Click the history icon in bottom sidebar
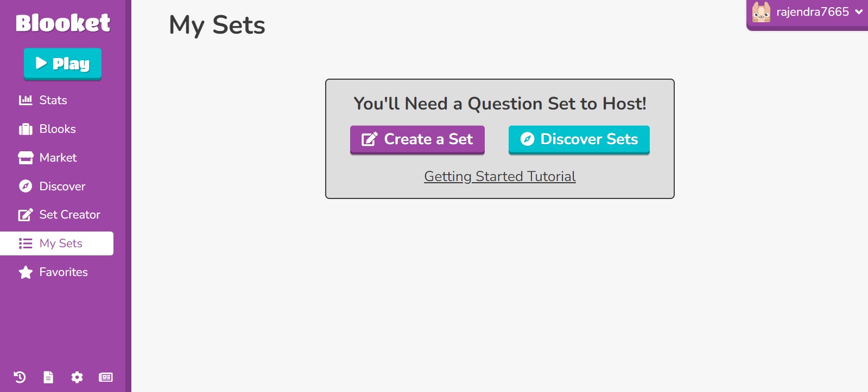This screenshot has width=868, height=392. click(x=20, y=377)
